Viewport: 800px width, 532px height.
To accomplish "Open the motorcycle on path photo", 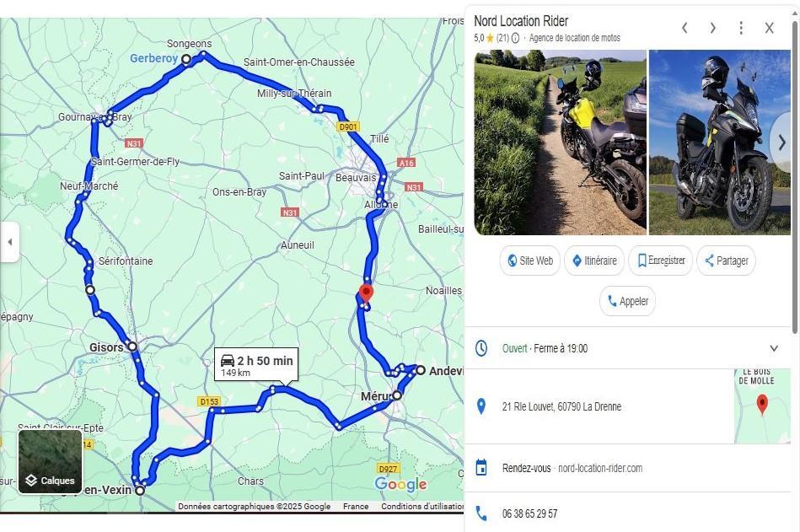I will click(561, 142).
